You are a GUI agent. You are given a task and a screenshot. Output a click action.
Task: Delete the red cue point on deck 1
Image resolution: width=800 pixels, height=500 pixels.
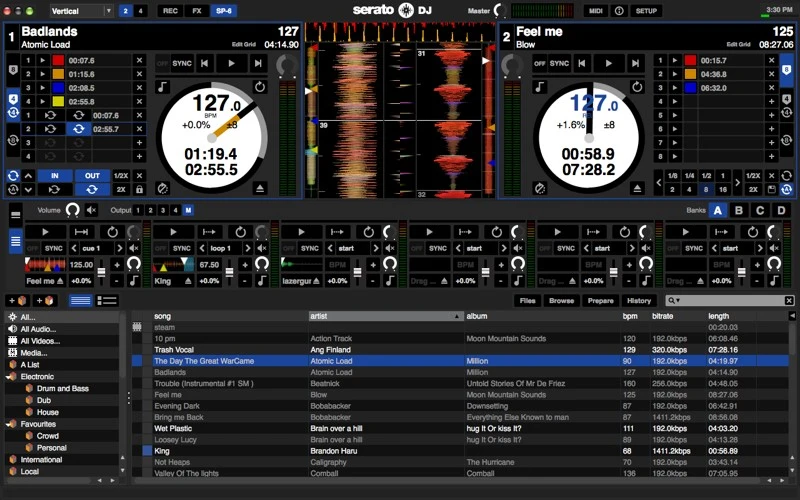[x=139, y=60]
